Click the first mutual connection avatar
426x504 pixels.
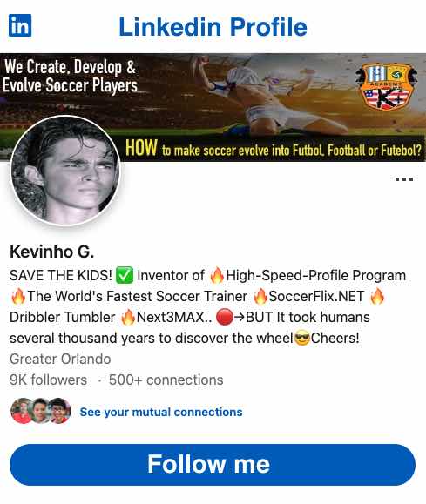point(22,411)
